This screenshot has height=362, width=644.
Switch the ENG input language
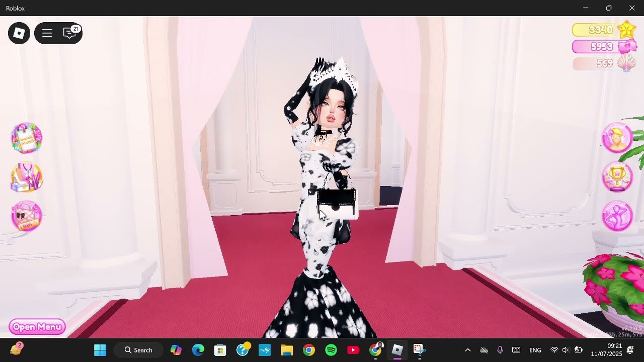point(535,350)
